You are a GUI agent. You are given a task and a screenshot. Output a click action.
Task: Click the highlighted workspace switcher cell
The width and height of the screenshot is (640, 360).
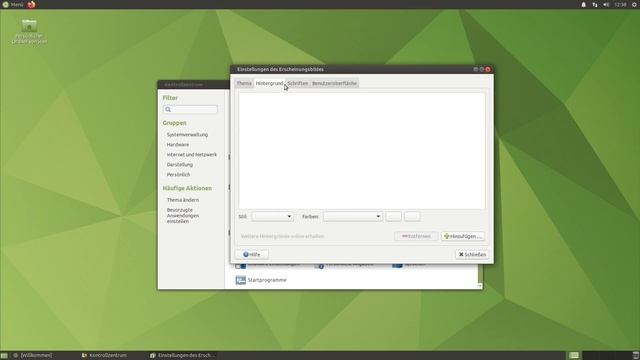point(574,356)
